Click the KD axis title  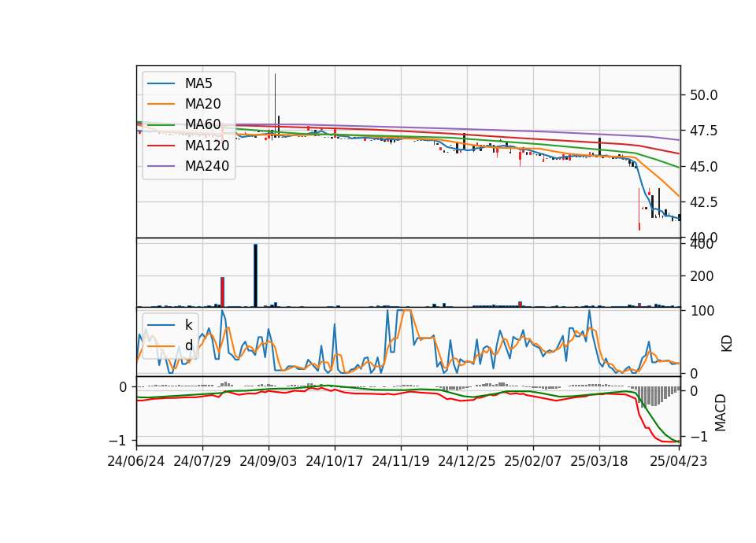726,344
